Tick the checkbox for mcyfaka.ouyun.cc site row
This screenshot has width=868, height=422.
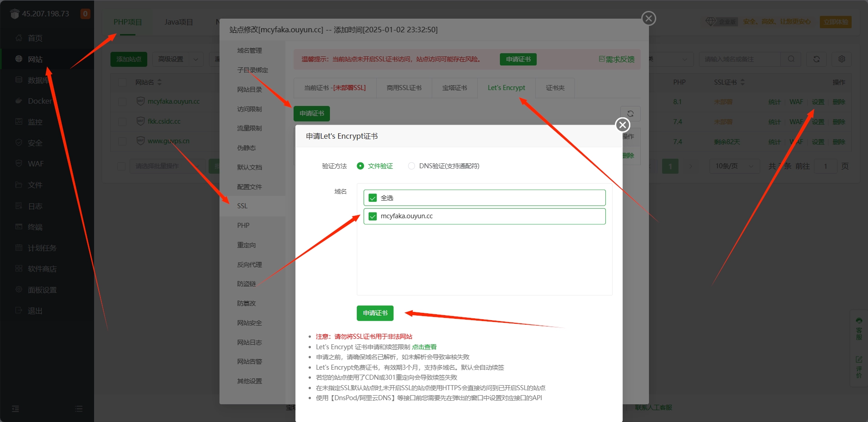[122, 101]
